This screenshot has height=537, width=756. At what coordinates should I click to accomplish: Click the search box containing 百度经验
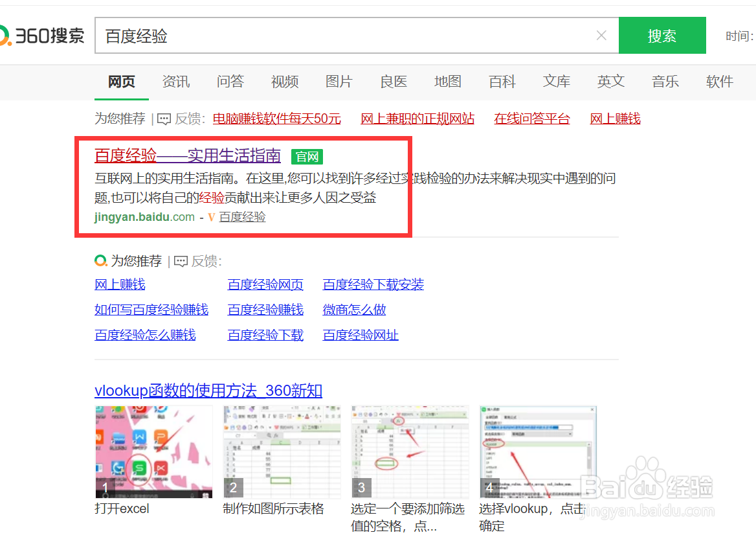click(x=357, y=35)
